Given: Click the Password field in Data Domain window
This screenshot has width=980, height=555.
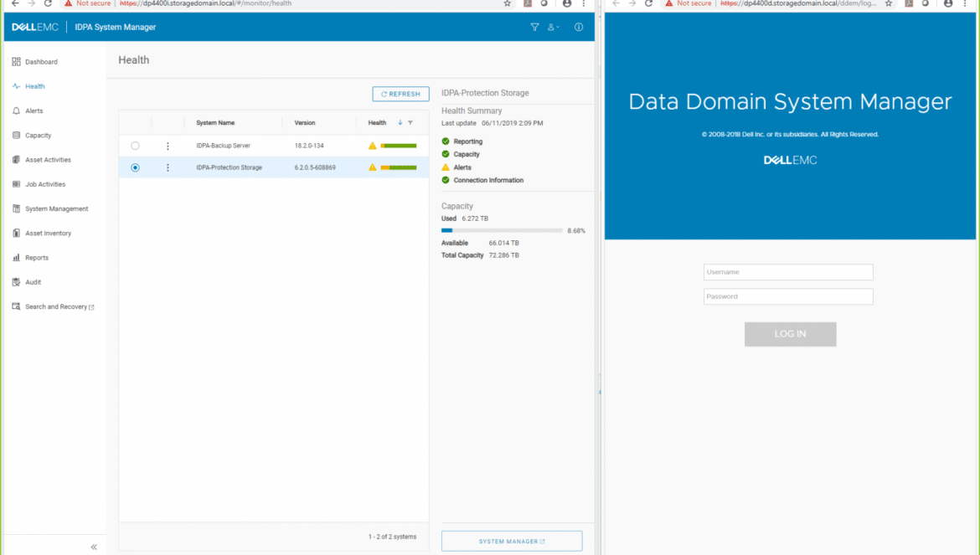Looking at the screenshot, I should (x=788, y=296).
